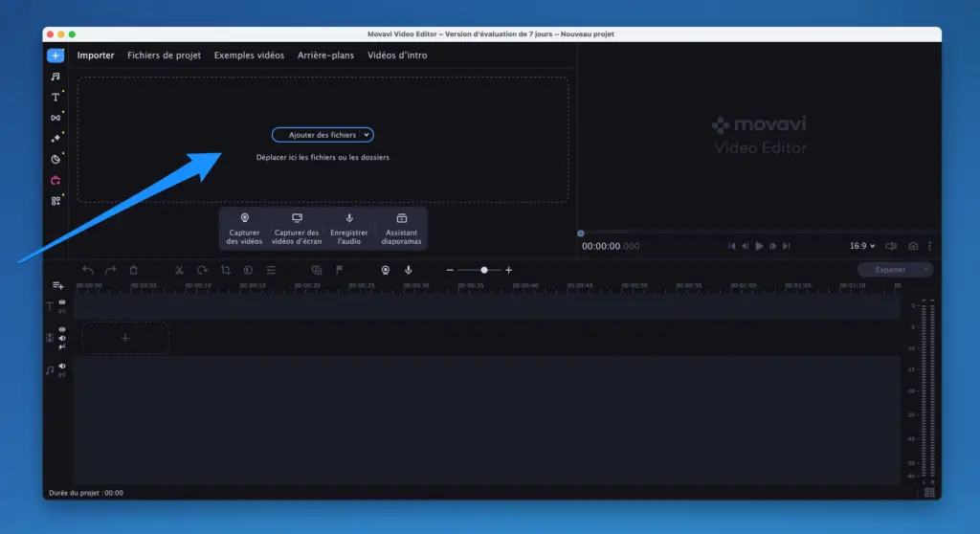Screen dimensions: 980x534
Task: Toggle video track visibility eye icon
Action: pos(62,329)
